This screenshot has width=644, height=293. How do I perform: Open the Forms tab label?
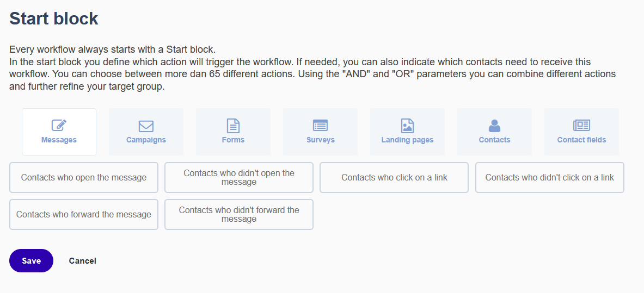pyautogui.click(x=234, y=140)
